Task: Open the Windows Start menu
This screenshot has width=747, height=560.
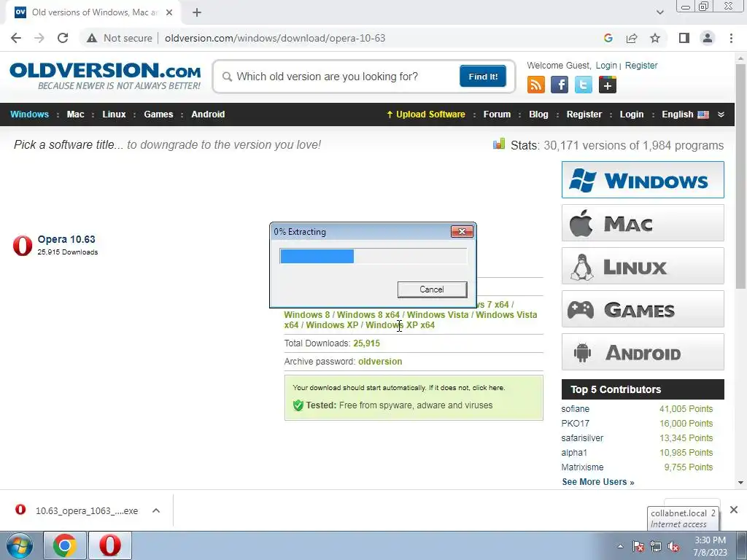Action: 20,545
